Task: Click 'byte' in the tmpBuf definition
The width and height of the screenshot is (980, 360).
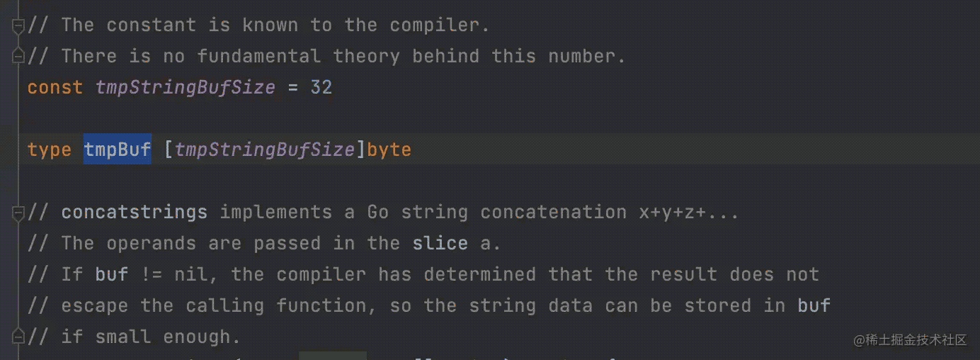Action: tap(389, 150)
